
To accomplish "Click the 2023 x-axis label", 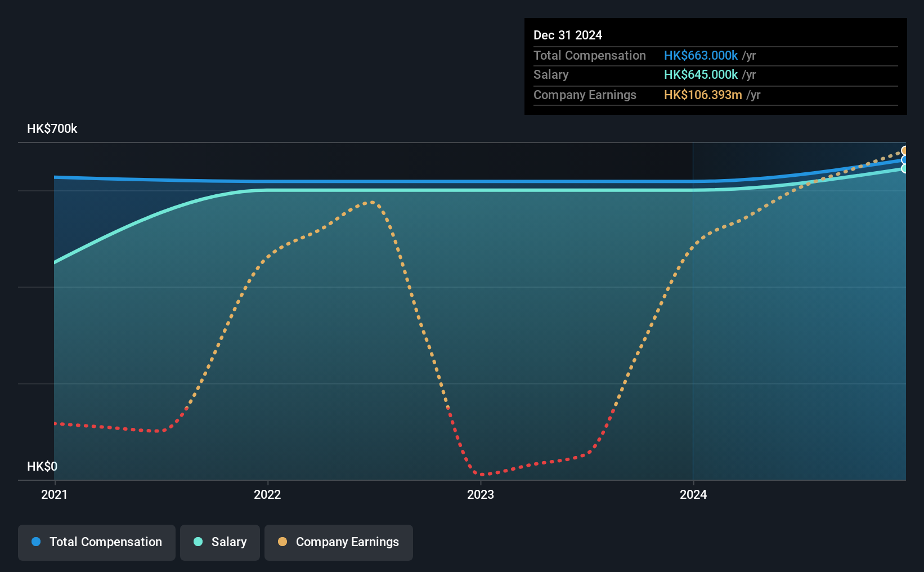I will click(481, 495).
